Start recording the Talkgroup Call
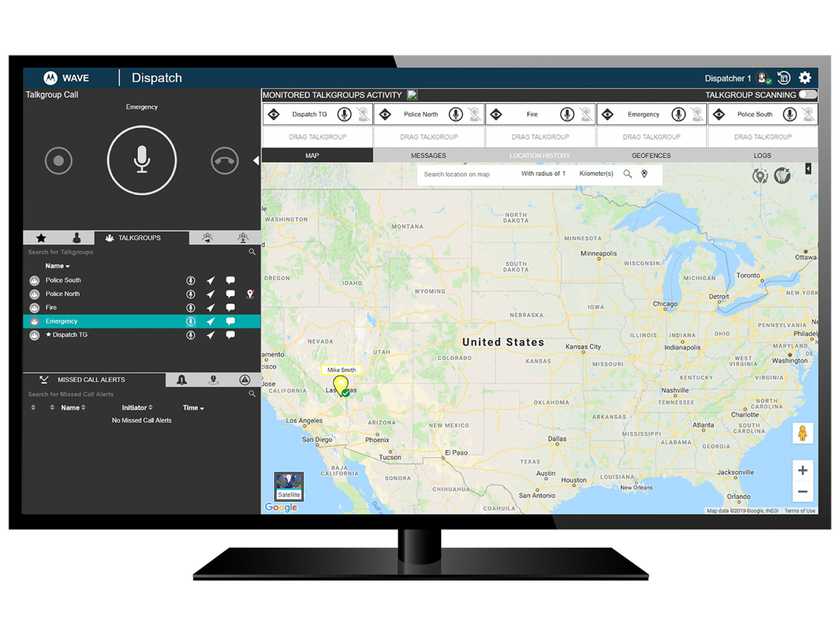Image resolution: width=840 pixels, height=630 pixels. click(x=59, y=161)
